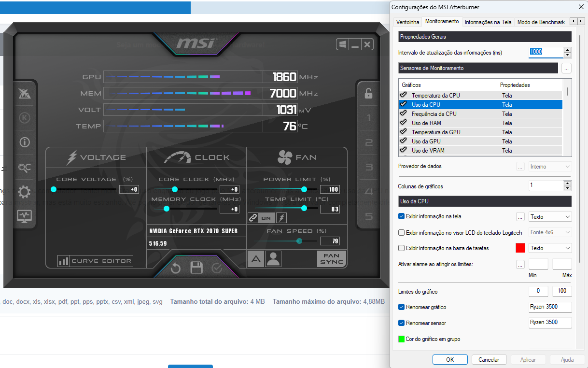Enable auto fan speed A button
Image resolution: width=588 pixels, height=368 pixels.
256,259
